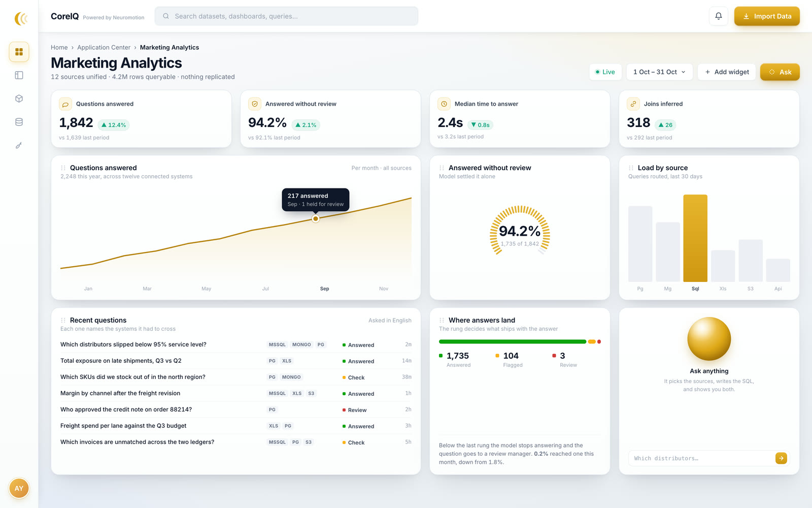Click the golden Ask anything orb

[x=709, y=339]
